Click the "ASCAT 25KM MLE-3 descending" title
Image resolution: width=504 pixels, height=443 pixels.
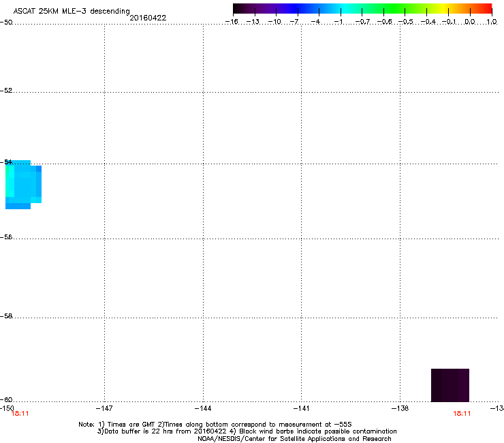tap(72, 11)
